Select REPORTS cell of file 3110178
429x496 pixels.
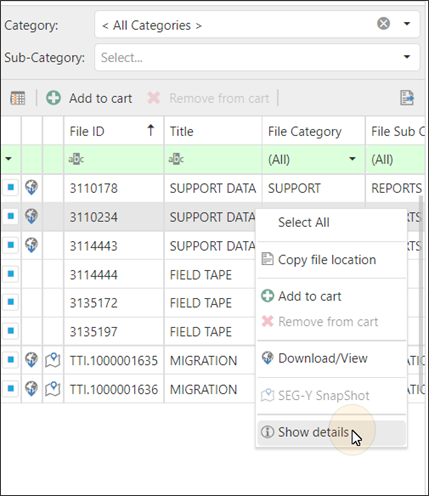(395, 188)
